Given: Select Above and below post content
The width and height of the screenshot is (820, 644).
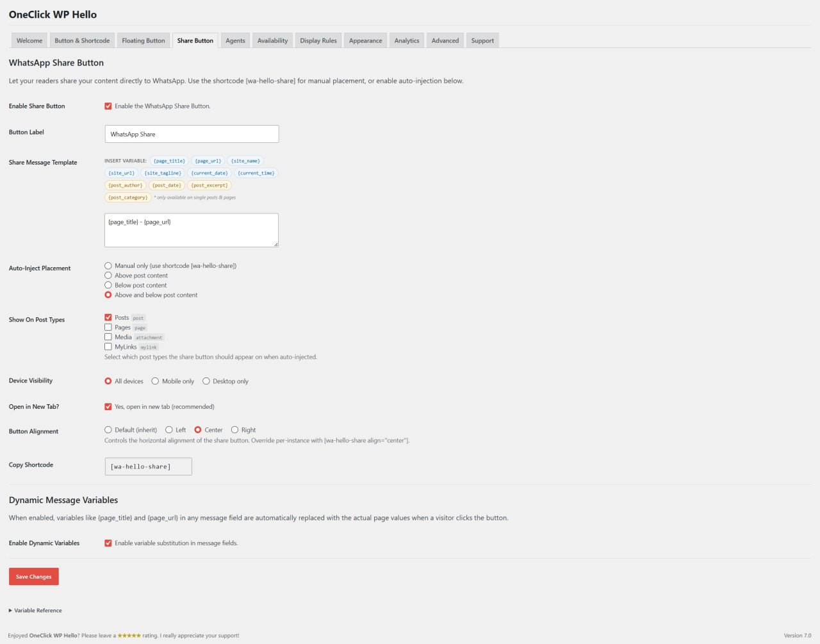Looking at the screenshot, I should point(108,295).
